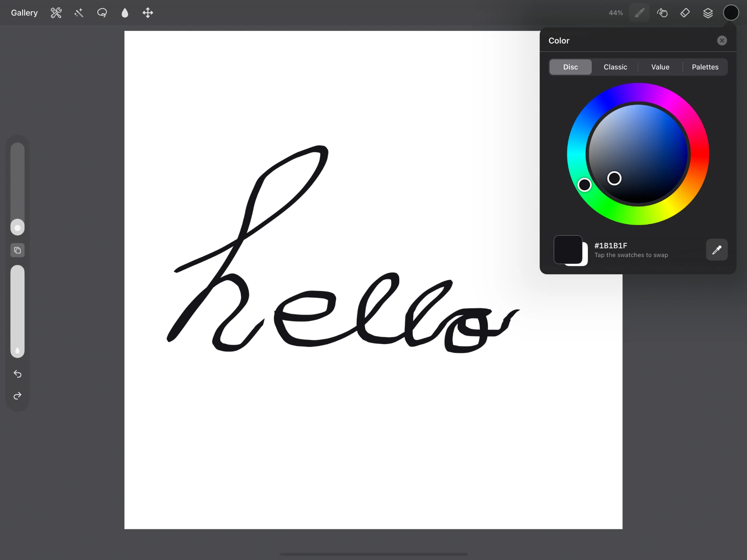The image size is (747, 560).
Task: Click the eyedropper button in Color panel
Action: click(x=717, y=250)
